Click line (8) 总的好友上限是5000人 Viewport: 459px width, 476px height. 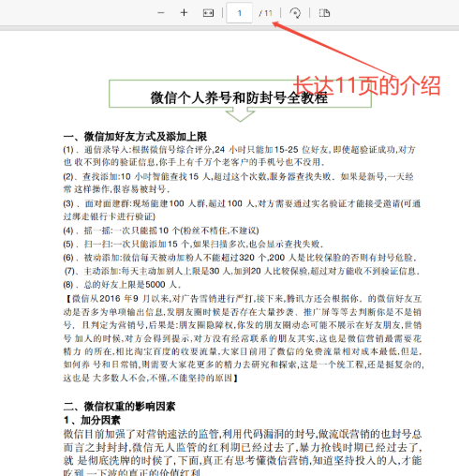122,285
